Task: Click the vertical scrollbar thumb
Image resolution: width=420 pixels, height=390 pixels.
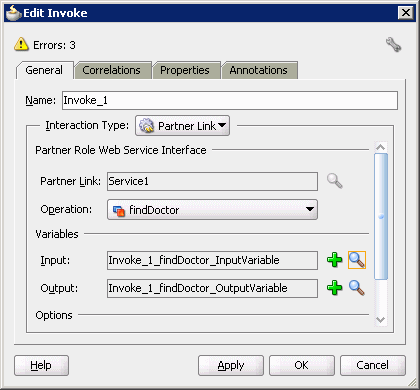Action: click(381, 216)
